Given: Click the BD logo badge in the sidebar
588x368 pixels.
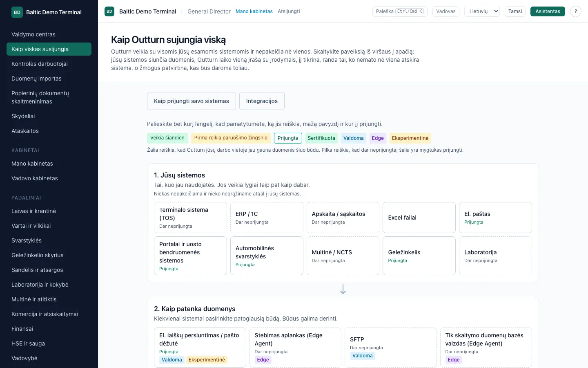Looking at the screenshot, I should (17, 12).
